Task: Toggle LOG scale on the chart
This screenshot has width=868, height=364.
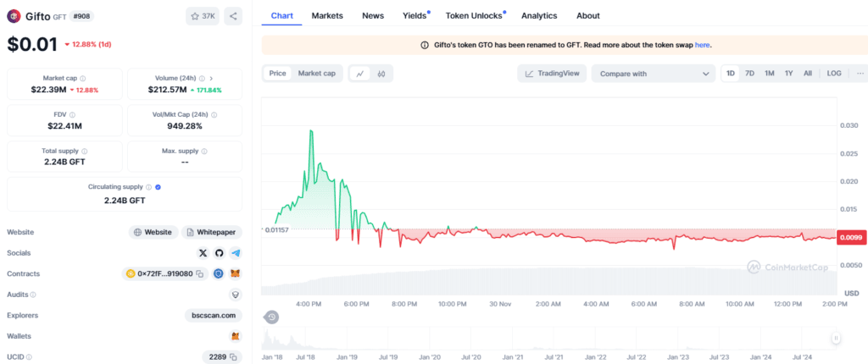Action: coord(834,73)
